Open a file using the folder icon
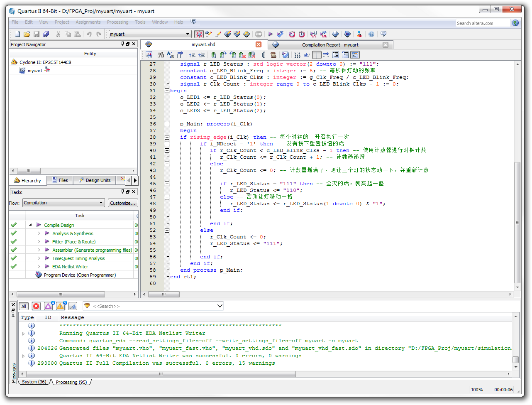Viewport: 532px width, 405px height. (27, 34)
